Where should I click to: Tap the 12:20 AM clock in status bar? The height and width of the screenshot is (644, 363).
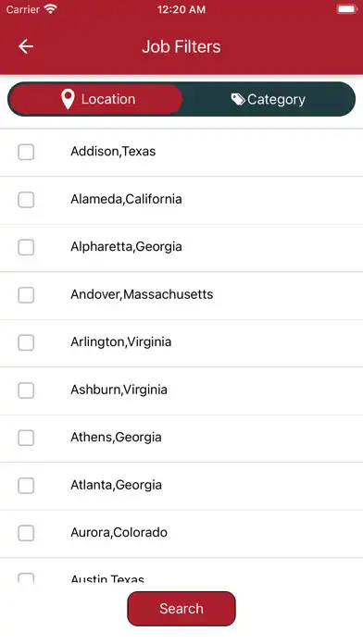(181, 9)
